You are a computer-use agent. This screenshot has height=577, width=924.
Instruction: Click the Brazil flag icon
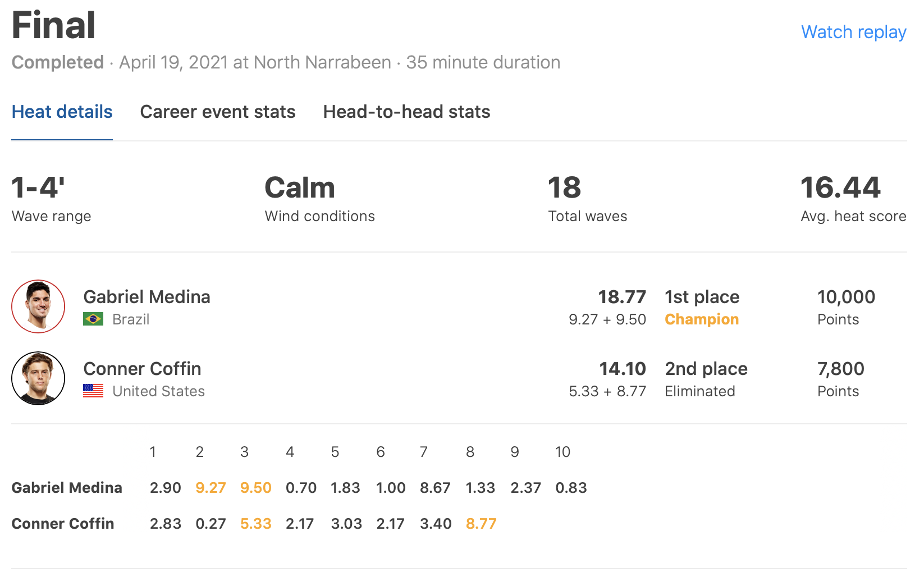click(x=93, y=319)
